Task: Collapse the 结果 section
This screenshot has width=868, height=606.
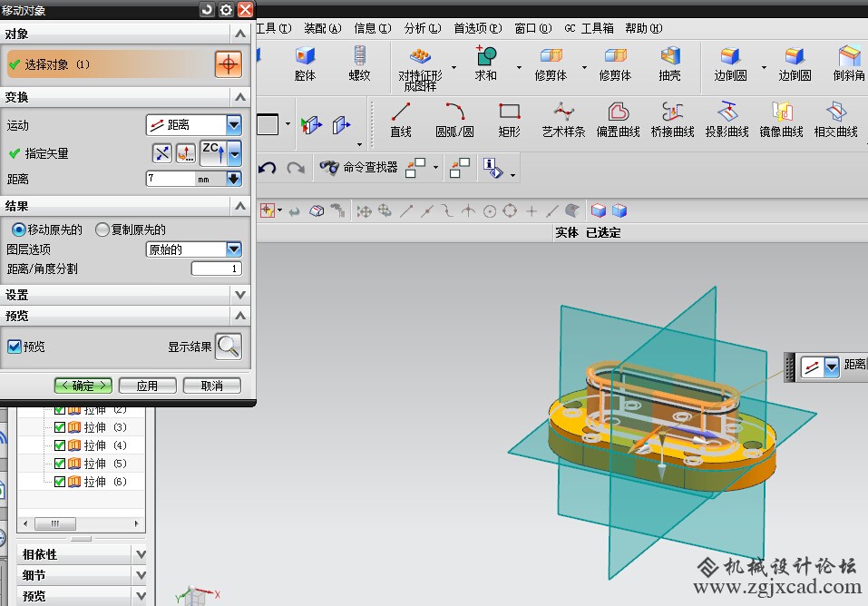Action: point(240,206)
